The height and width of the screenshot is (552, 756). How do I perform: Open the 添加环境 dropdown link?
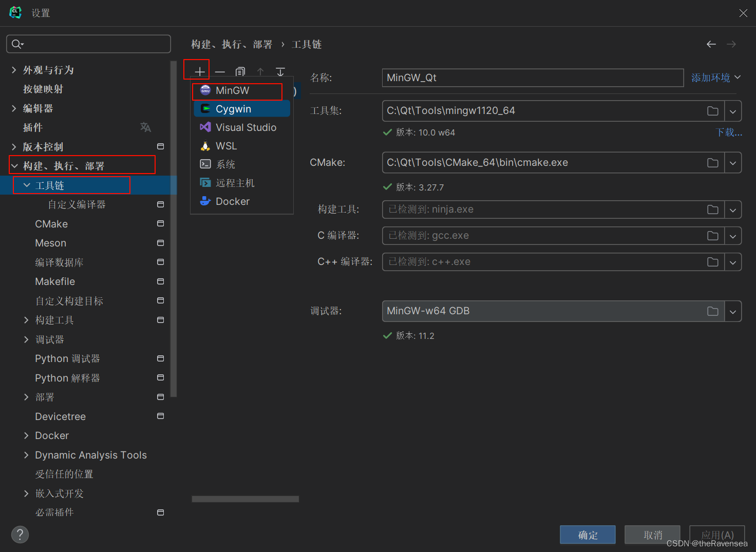[716, 78]
